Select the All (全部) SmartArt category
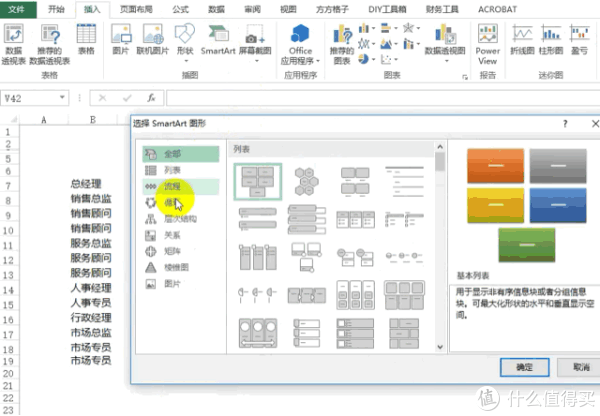Screen dimensions: 600x416 point(181,154)
